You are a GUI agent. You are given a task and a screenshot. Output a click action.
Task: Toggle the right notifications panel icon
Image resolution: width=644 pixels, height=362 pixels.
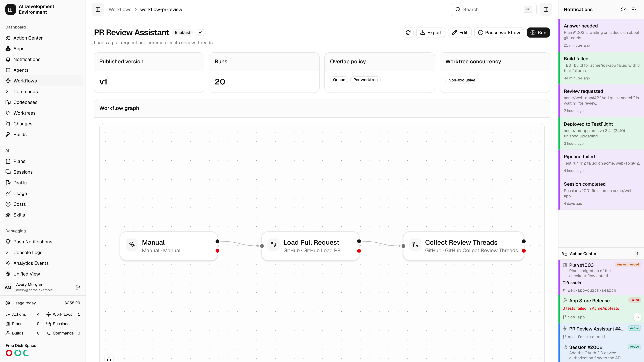pos(546,9)
